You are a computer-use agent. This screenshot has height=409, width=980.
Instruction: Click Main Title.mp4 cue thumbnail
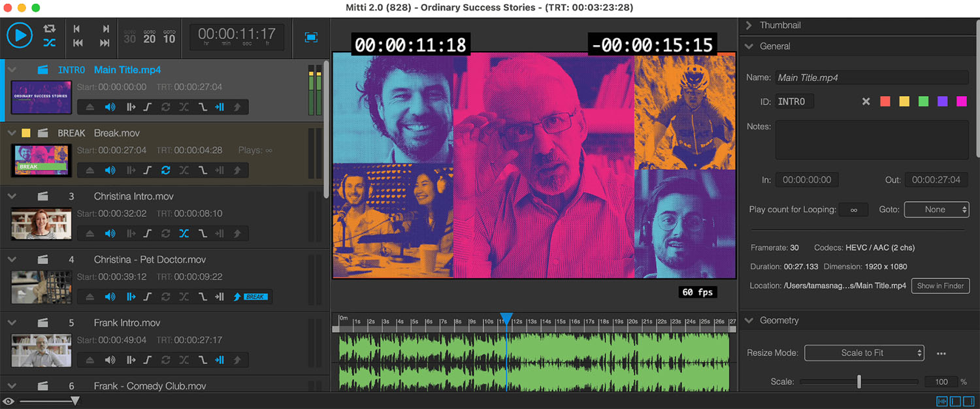point(42,97)
